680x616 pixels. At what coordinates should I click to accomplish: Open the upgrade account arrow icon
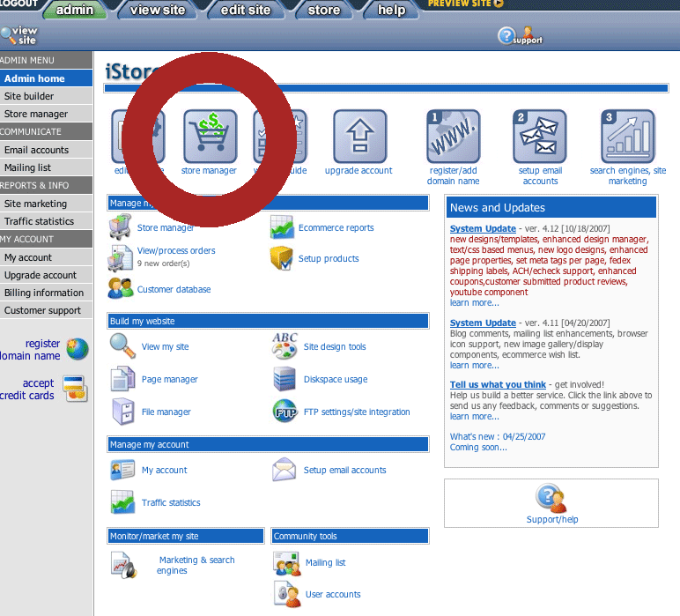tap(358, 137)
